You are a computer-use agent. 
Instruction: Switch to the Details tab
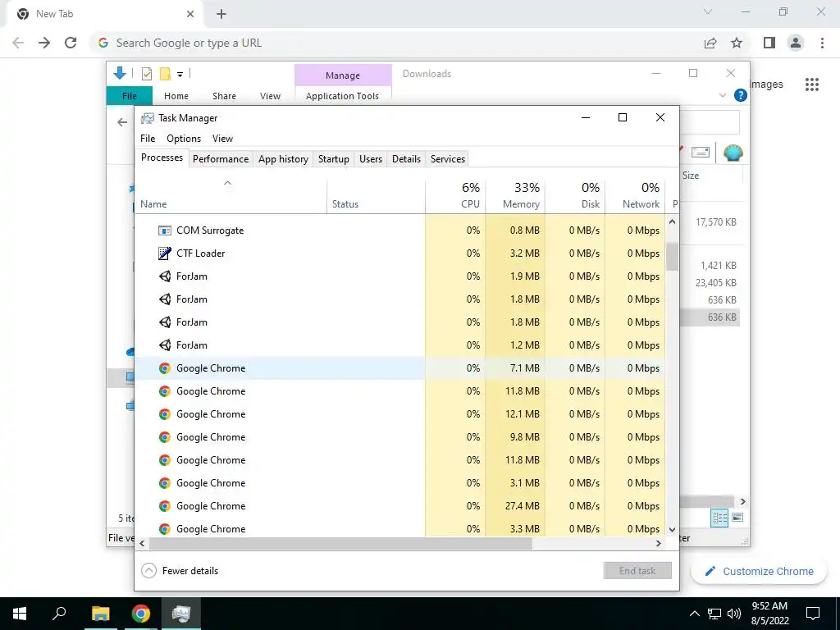coord(406,159)
